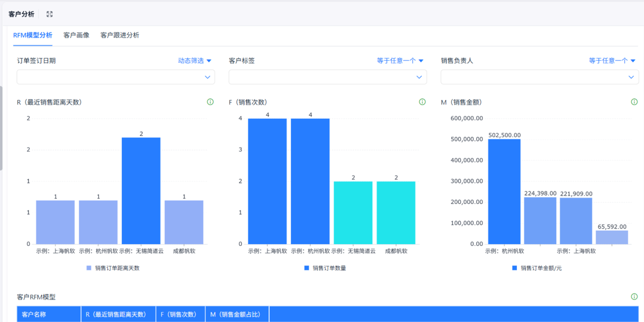
Task: Click the fullscreen expand icon beside 客户分析
Action: pyautogui.click(x=49, y=14)
